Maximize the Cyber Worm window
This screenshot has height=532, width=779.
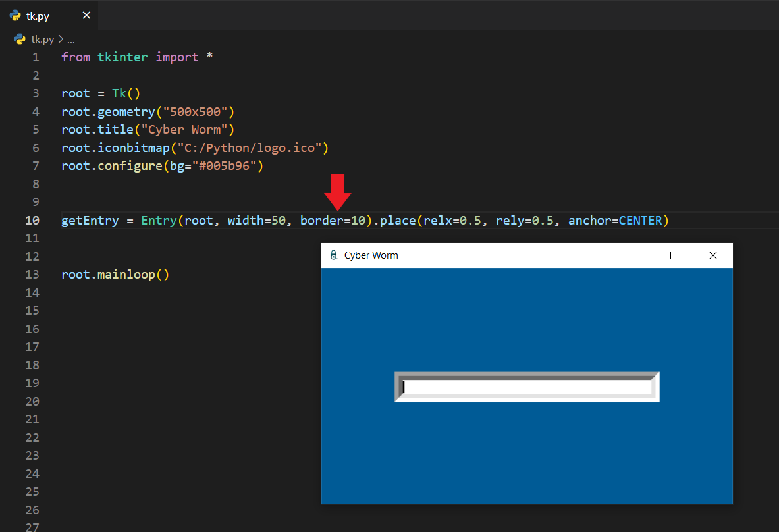point(674,255)
